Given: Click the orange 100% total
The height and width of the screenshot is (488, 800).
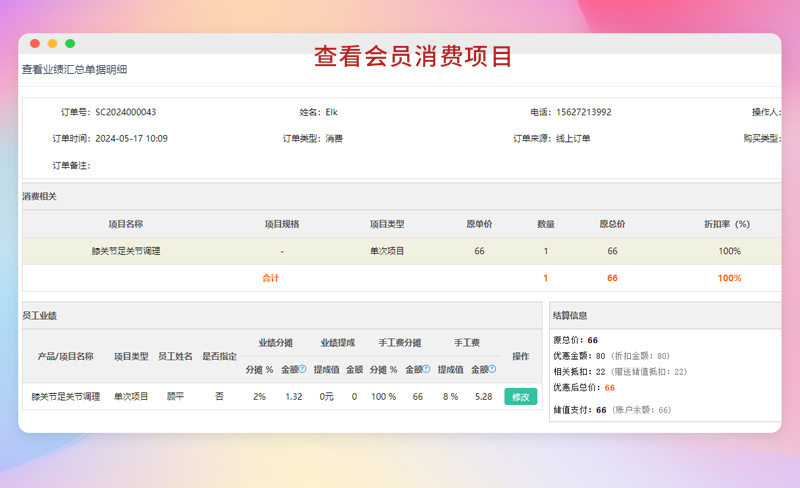Looking at the screenshot, I should click(729, 278).
